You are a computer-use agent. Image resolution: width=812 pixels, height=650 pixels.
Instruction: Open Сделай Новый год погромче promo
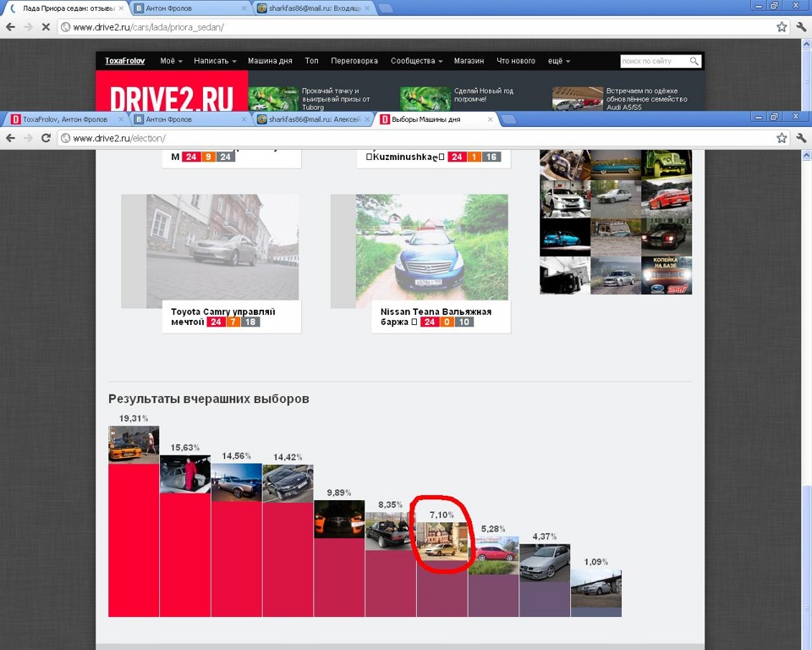point(484,94)
